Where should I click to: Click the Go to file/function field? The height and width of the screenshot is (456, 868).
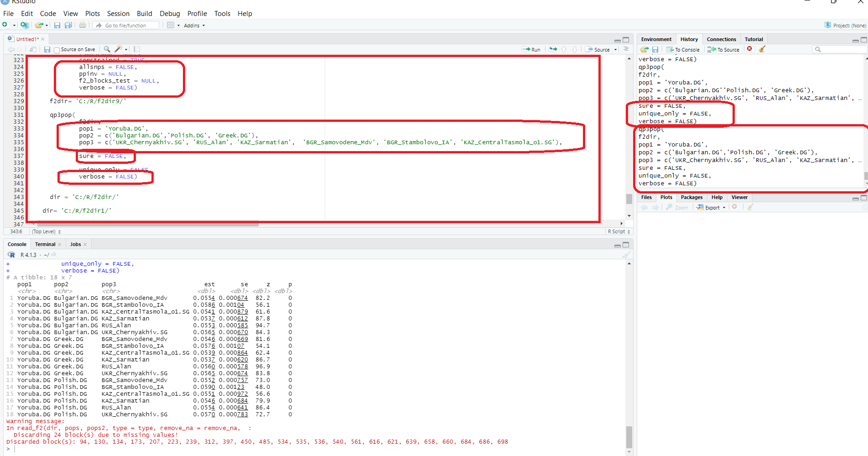click(x=126, y=26)
